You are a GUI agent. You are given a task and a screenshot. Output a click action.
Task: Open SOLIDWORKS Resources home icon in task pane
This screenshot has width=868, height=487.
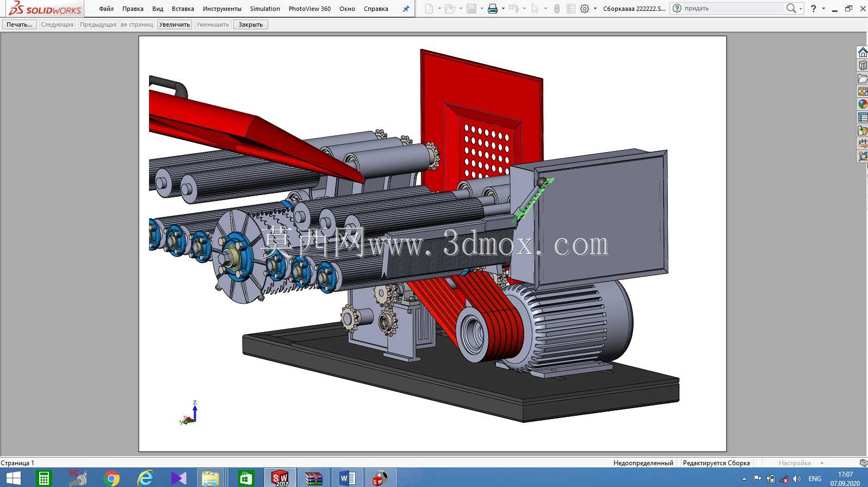(863, 53)
